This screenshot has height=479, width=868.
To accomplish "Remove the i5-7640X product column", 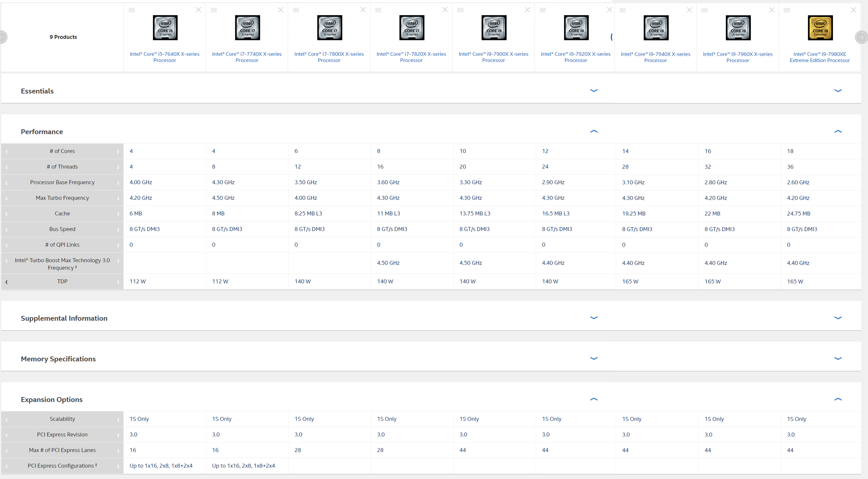I will point(199,10).
